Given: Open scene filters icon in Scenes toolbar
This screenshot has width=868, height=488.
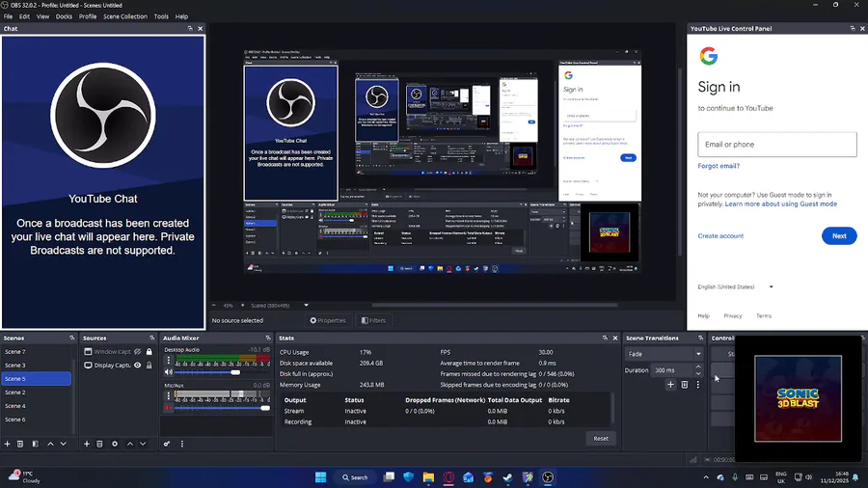Looking at the screenshot, I should (x=36, y=444).
